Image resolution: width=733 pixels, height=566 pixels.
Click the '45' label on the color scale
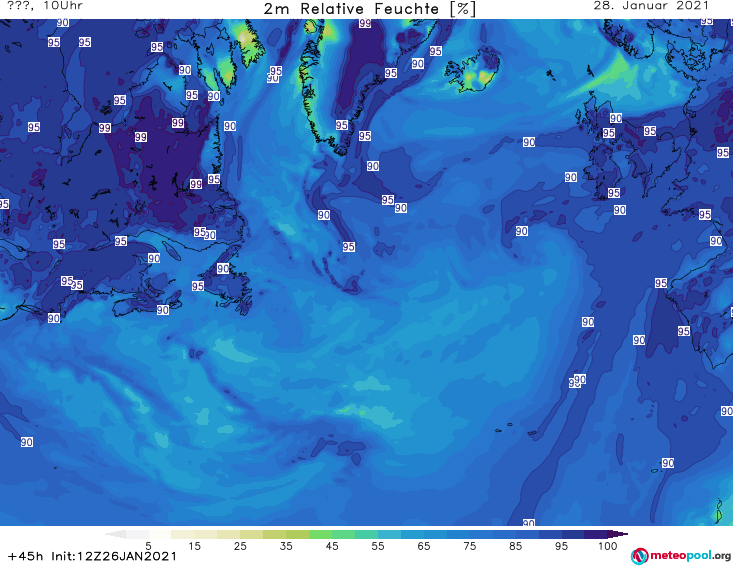331,546
